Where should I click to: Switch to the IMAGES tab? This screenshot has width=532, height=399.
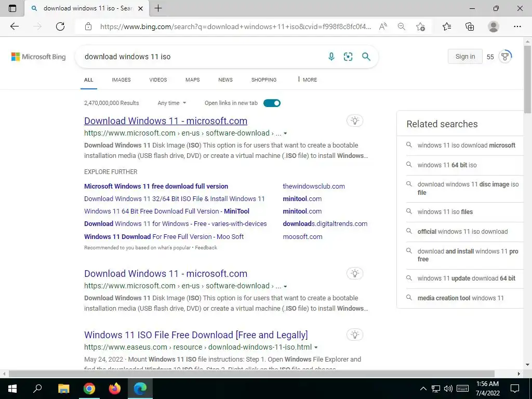pos(121,79)
